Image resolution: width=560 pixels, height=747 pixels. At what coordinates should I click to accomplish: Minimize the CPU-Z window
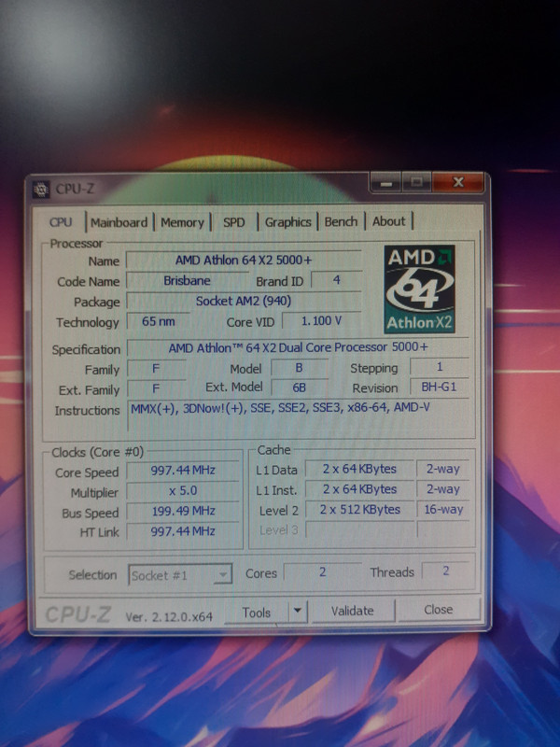pyautogui.click(x=386, y=183)
